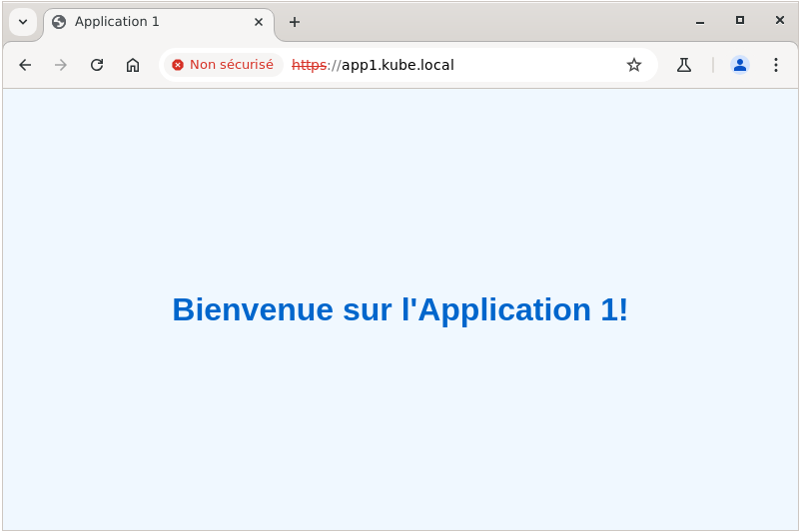The height and width of the screenshot is (532, 801).
Task: Click the struck-through https in the URL
Action: click(x=309, y=65)
